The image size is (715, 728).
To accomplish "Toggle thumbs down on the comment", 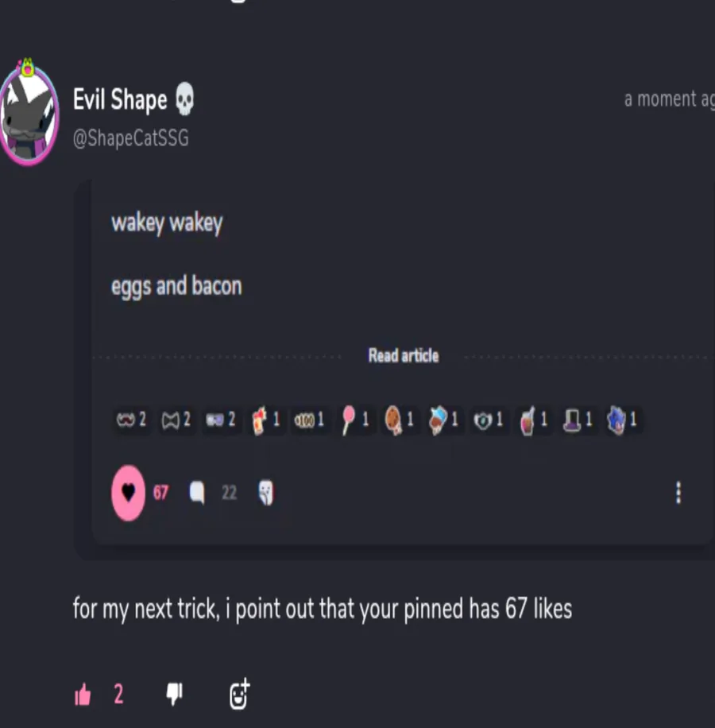I will click(x=175, y=695).
